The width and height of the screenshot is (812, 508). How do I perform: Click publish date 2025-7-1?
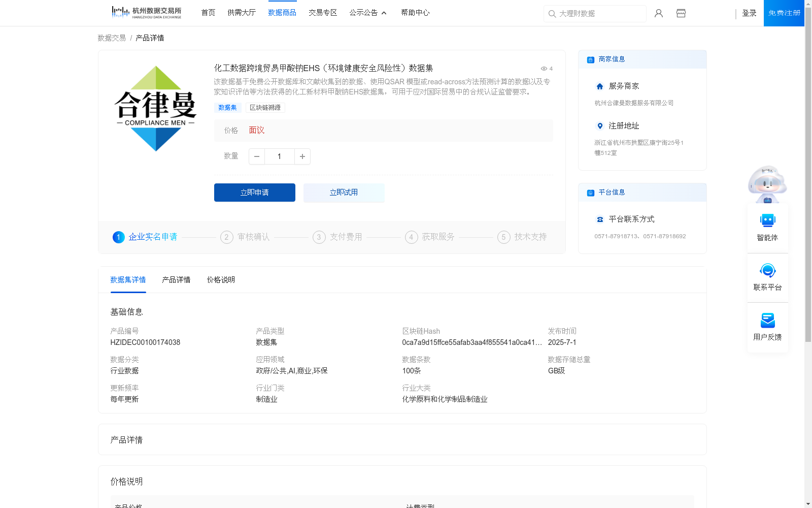pyautogui.click(x=562, y=342)
